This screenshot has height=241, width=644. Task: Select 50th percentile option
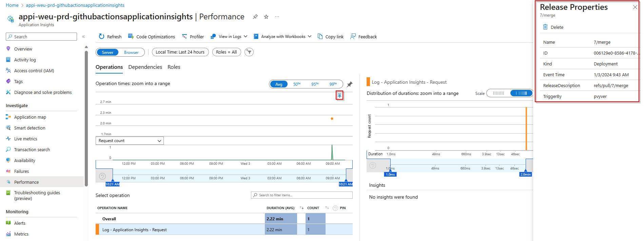pyautogui.click(x=297, y=84)
